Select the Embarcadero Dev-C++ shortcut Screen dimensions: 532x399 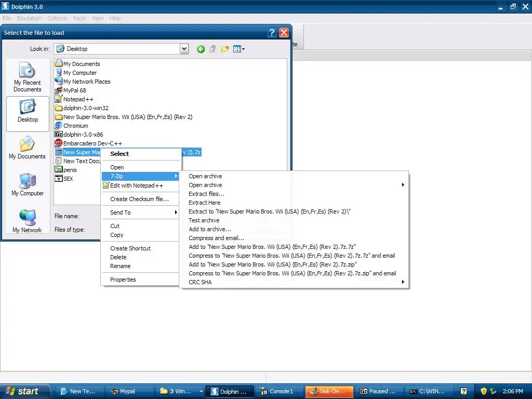pyautogui.click(x=88, y=143)
